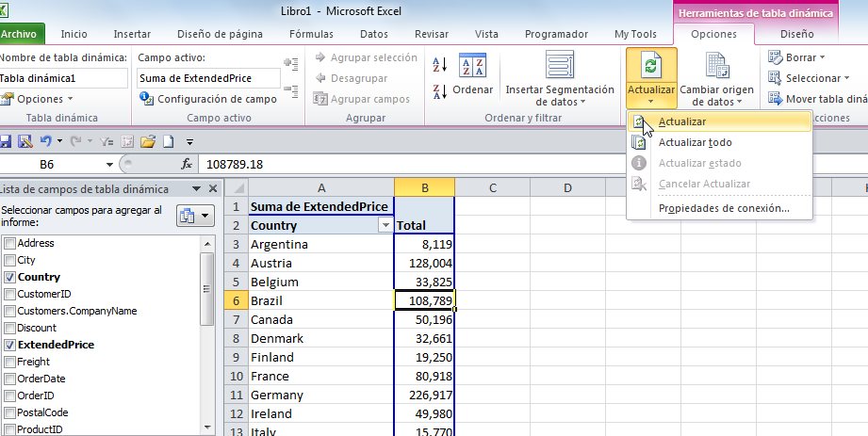Sort A to Z ascending
868x436 pixels.
[x=439, y=65]
